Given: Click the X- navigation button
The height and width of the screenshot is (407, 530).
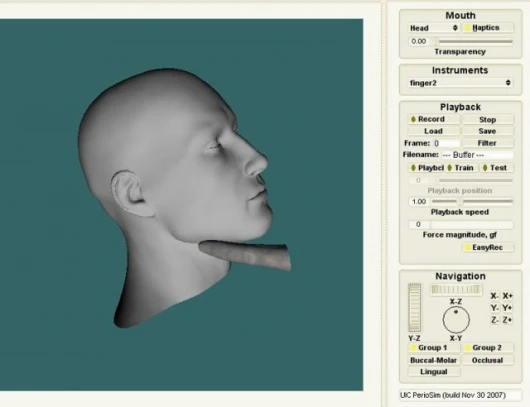Looking at the screenshot, I should click(x=495, y=296).
